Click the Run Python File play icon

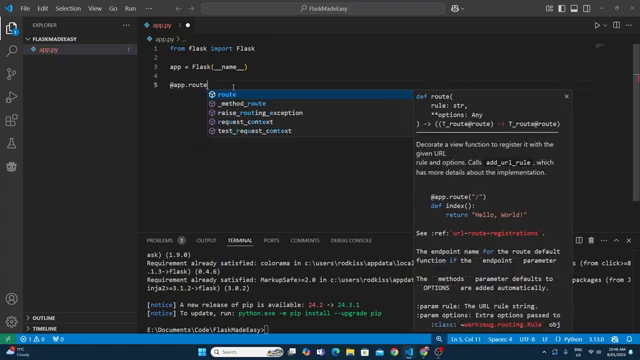click(597, 25)
